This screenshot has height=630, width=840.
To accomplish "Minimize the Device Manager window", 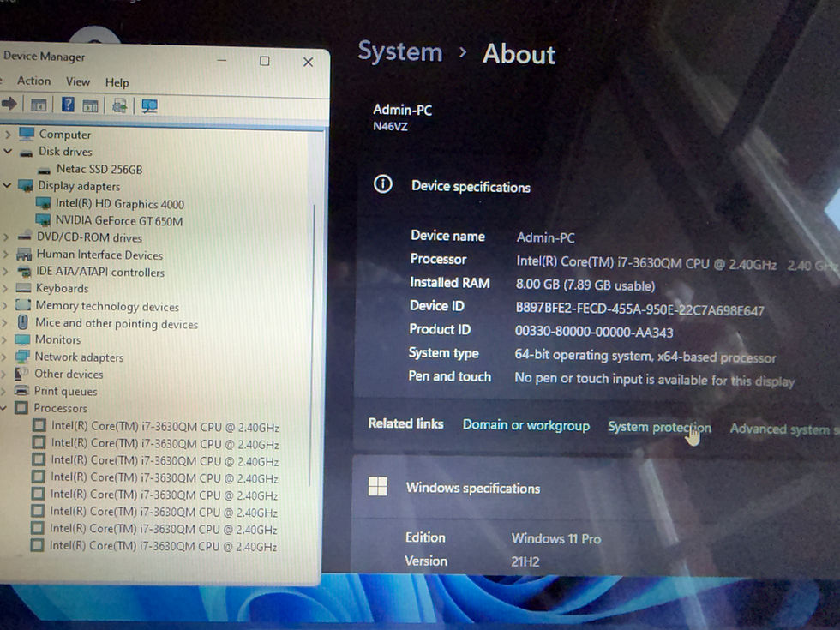I will (222, 61).
